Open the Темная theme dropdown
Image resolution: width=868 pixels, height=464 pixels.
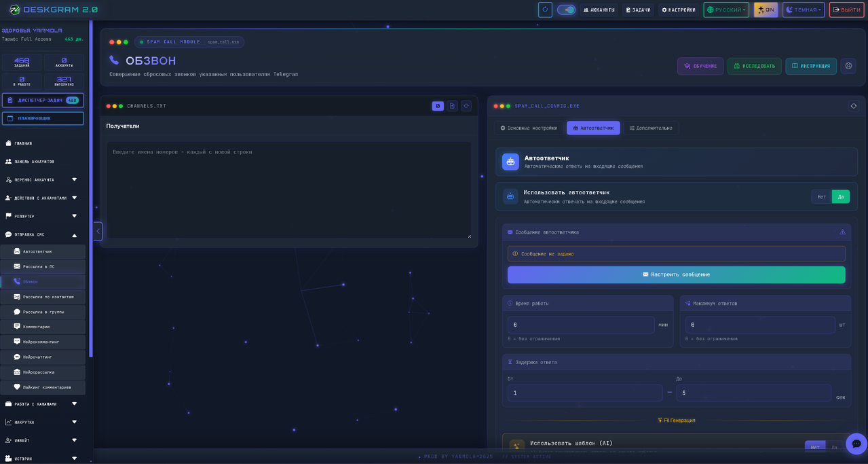804,10
